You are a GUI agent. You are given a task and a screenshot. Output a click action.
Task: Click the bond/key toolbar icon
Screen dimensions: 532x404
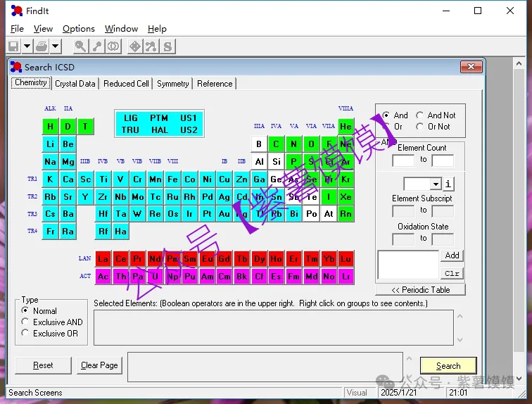[x=97, y=46]
